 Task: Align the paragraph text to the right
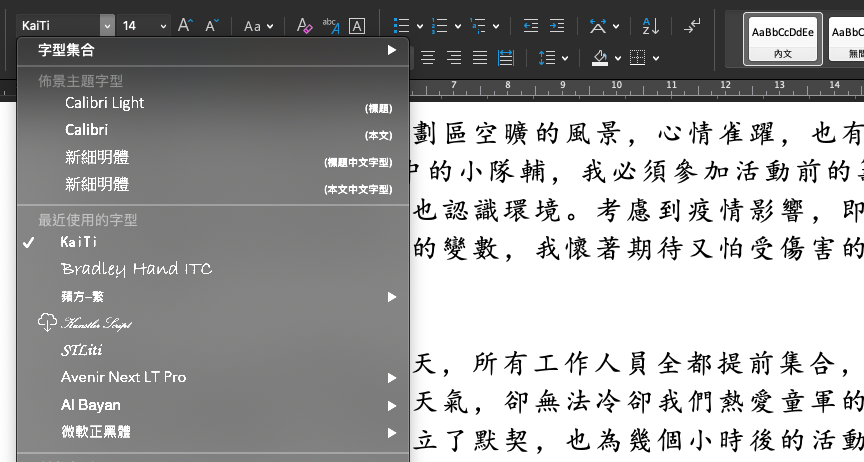pos(454,57)
